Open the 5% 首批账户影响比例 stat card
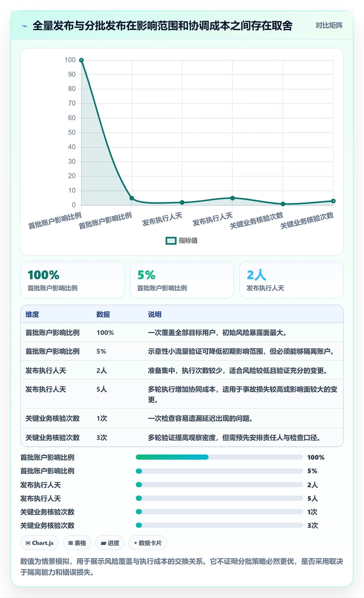364x598 pixels. tap(182, 280)
